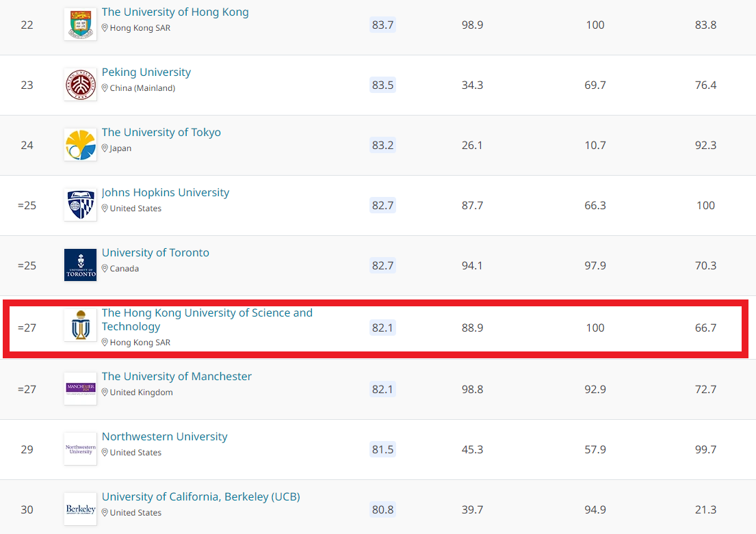
Task: Click the Peking University round seal logo
Action: [80, 85]
